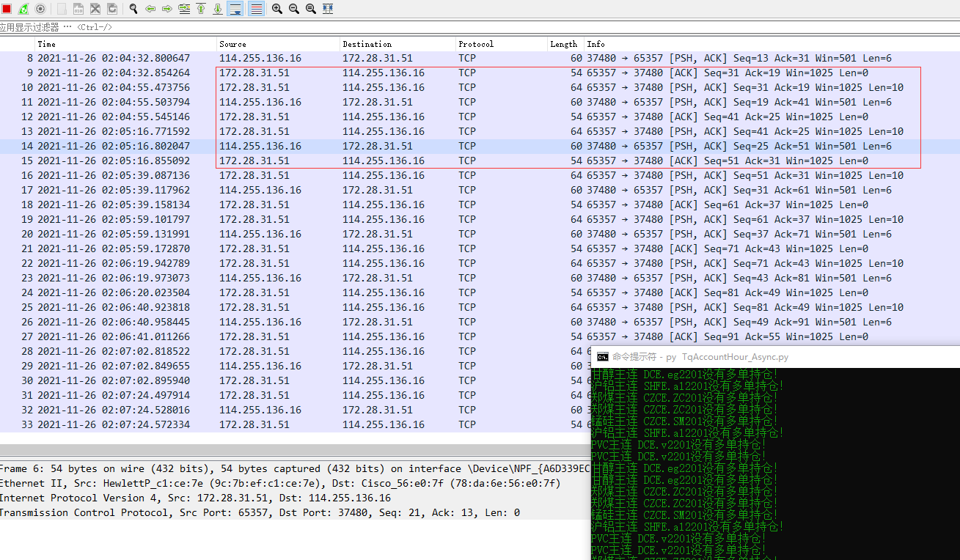The image size is (960, 560).
Task: Zoom in on packet list text
Action: 276,9
